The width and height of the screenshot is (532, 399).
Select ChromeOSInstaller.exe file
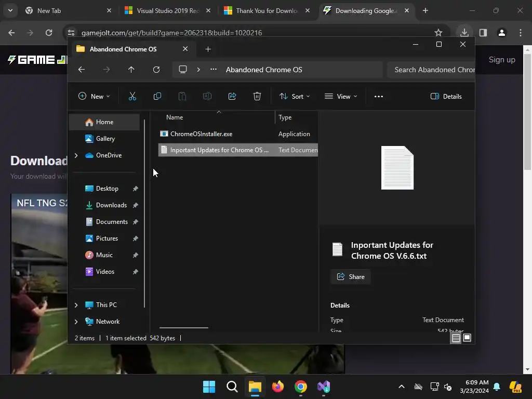pyautogui.click(x=238, y=134)
